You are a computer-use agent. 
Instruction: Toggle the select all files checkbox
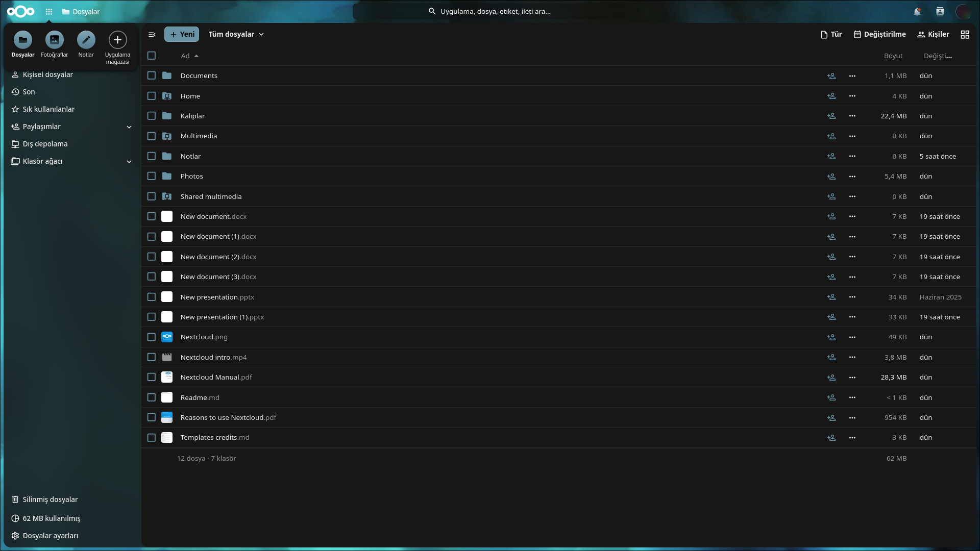pos(152,56)
